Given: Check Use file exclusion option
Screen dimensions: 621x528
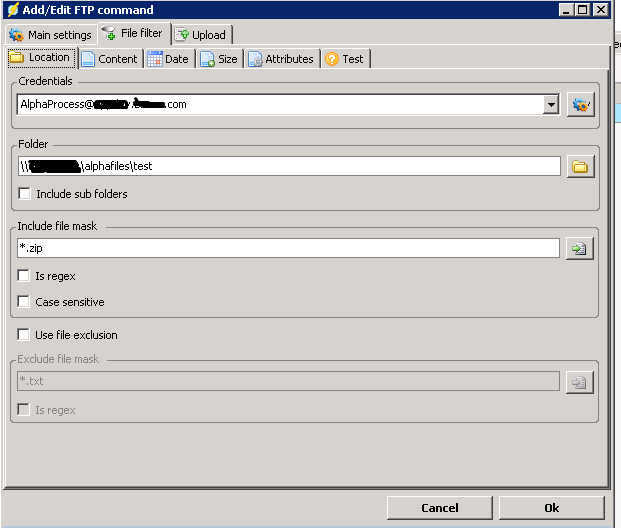Looking at the screenshot, I should [x=25, y=335].
